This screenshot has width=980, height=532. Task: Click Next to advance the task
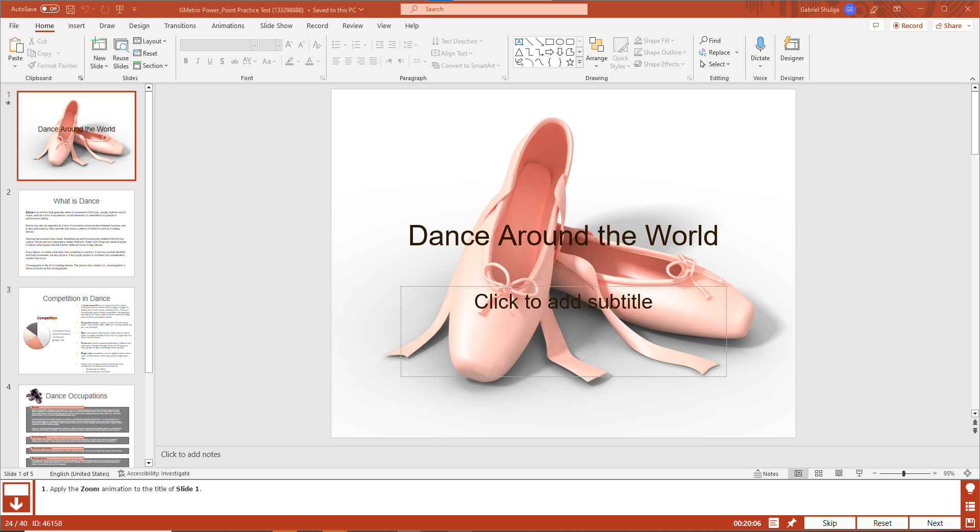[934, 523]
